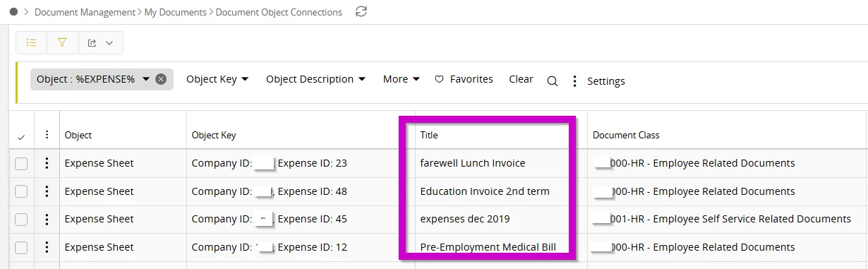Open the export share icon dropdown
The height and width of the screenshot is (269, 868).
(x=100, y=42)
